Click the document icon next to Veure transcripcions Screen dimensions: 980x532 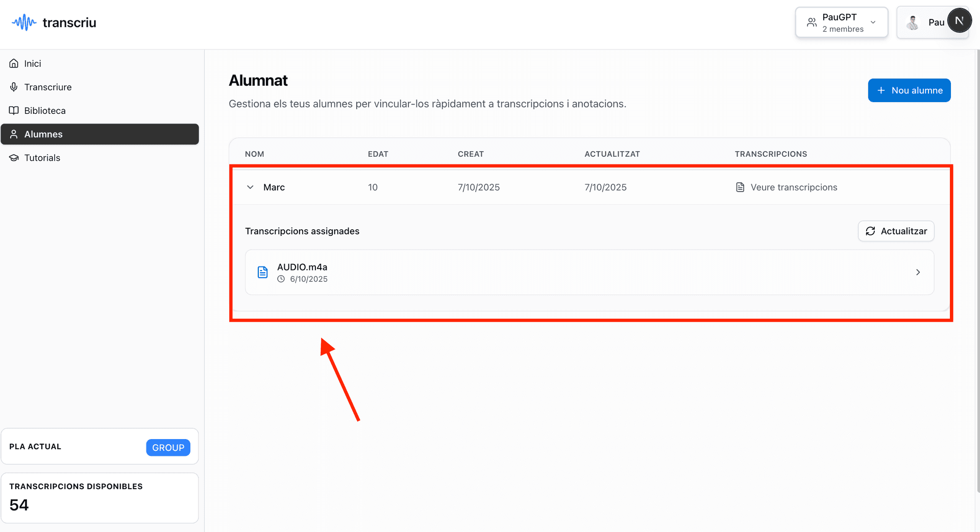tap(740, 187)
